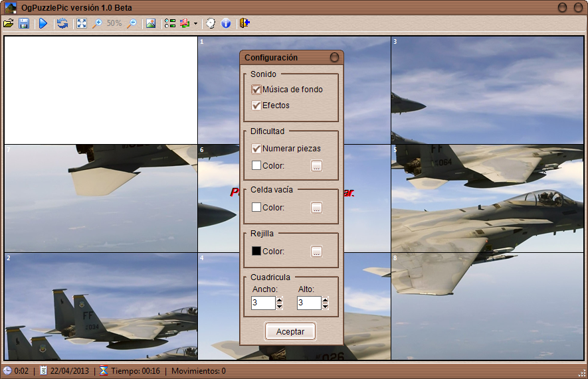588x379 pixels.
Task: Decrease the Ancho value with the down arrow
Action: pos(279,307)
